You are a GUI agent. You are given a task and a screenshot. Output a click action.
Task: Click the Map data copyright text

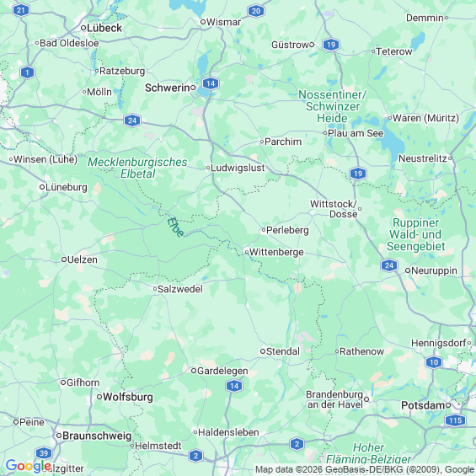pyautogui.click(x=364, y=470)
